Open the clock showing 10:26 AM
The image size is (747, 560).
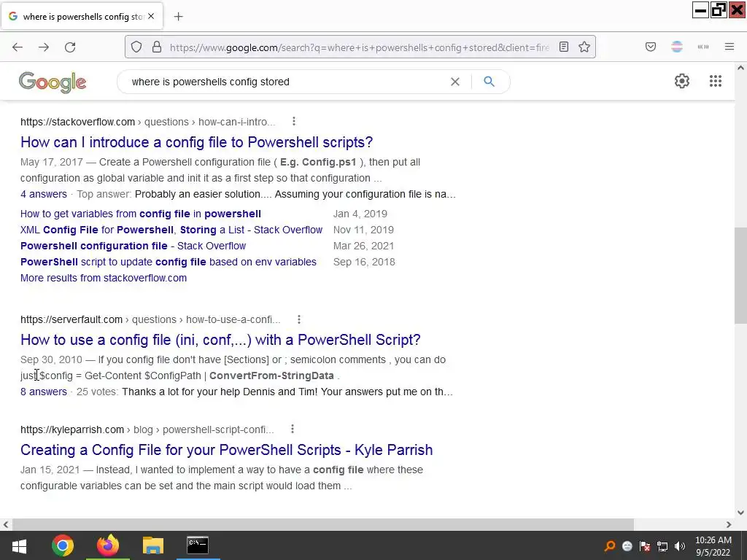click(x=713, y=546)
